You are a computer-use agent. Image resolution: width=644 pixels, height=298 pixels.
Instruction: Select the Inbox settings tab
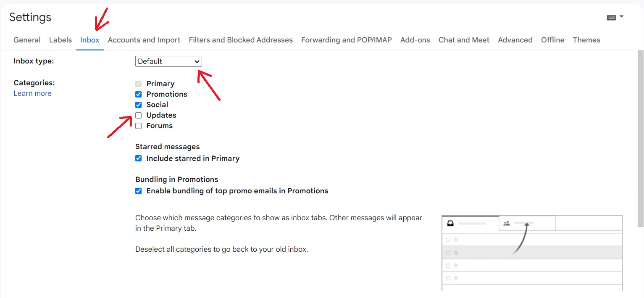point(90,40)
